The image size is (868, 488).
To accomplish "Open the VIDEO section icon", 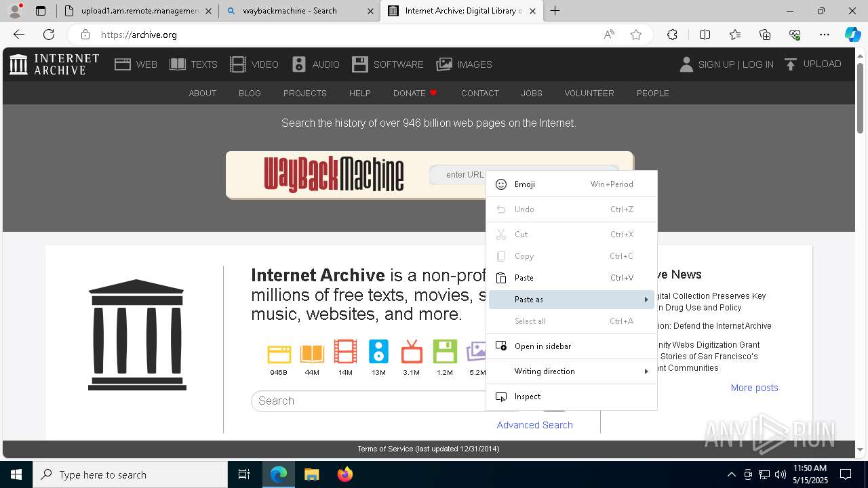I will tap(238, 64).
